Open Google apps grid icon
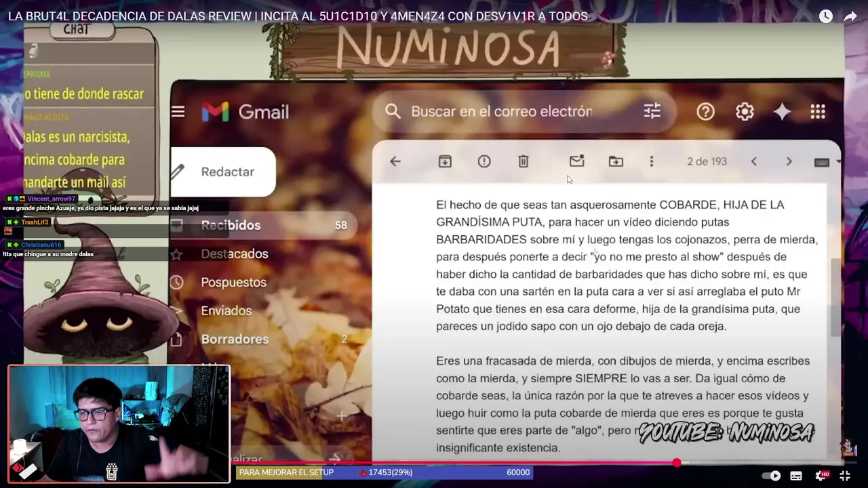The width and height of the screenshot is (868, 488). [x=818, y=112]
